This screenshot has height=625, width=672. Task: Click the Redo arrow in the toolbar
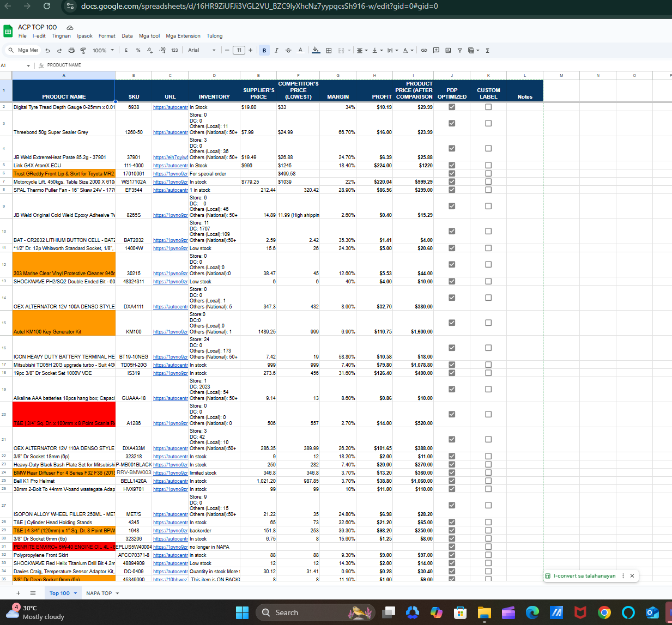pos(59,51)
